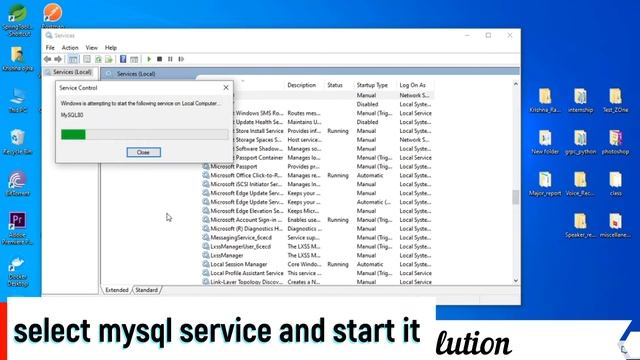Dismiss Service Control dialog with X
640x360 pixels.
pyautogui.click(x=226, y=88)
